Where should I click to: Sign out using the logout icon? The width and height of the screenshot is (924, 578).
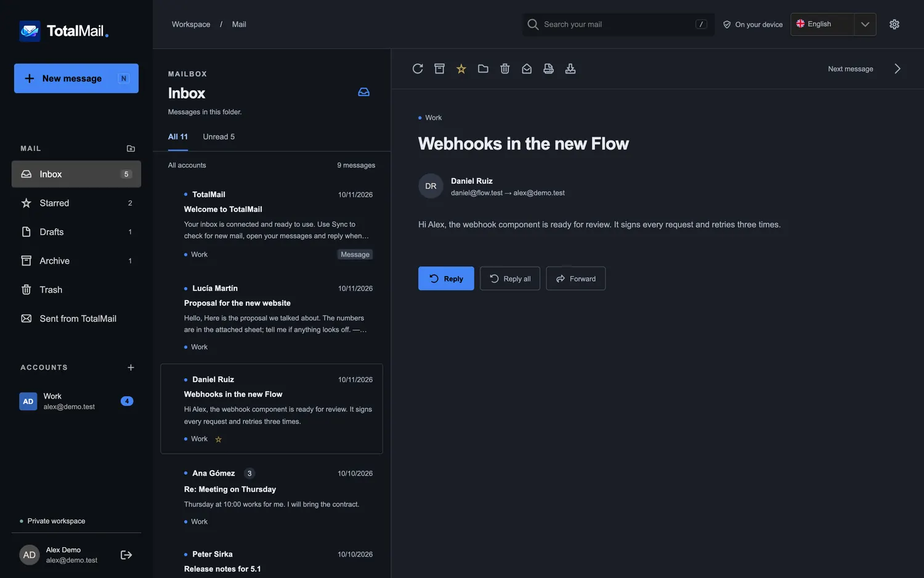[x=126, y=555]
